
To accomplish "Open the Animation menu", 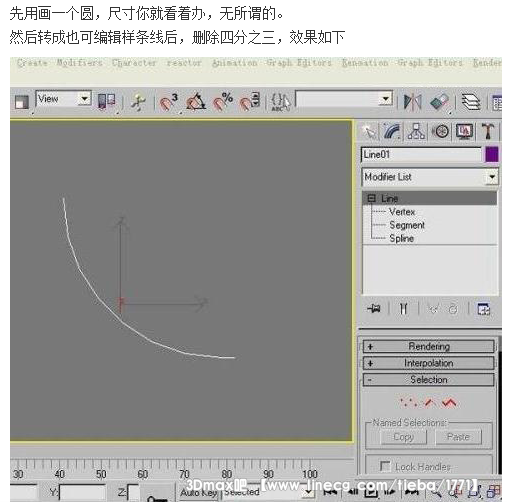I will (235, 63).
